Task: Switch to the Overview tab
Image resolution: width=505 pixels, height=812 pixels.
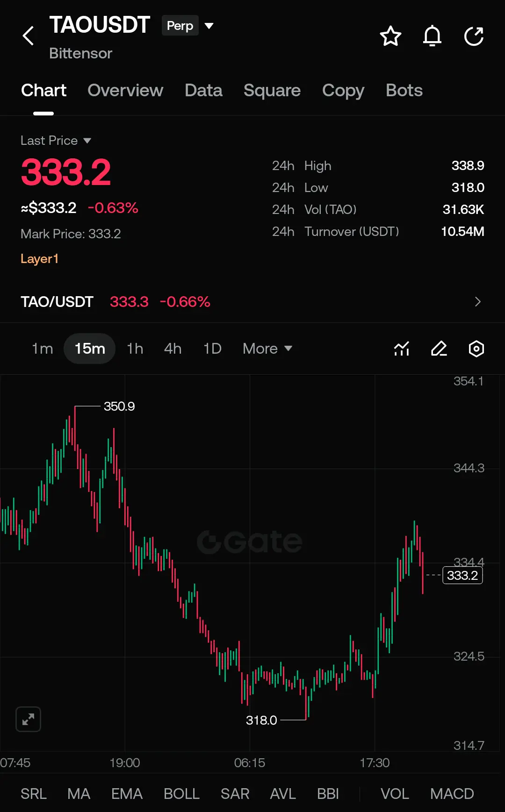Action: coord(125,90)
